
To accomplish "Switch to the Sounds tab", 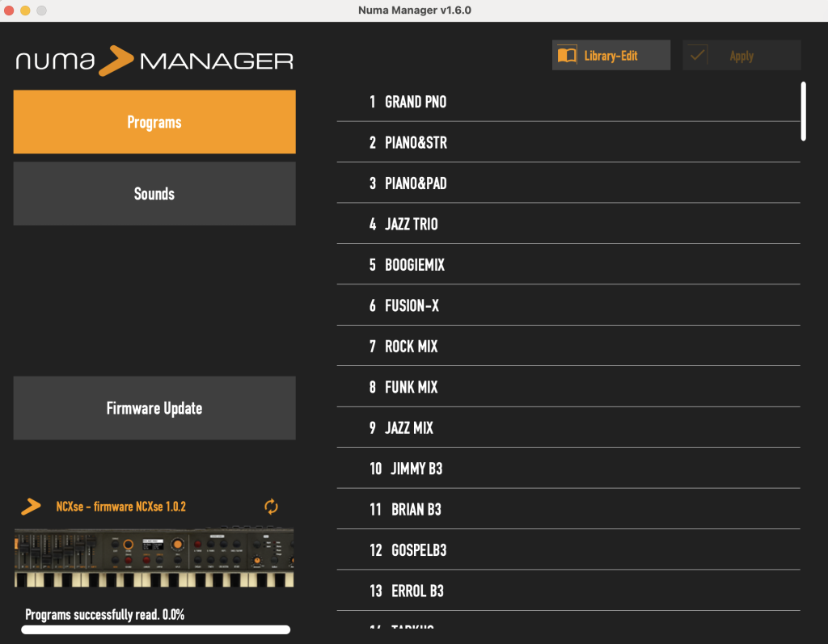I will coord(154,194).
